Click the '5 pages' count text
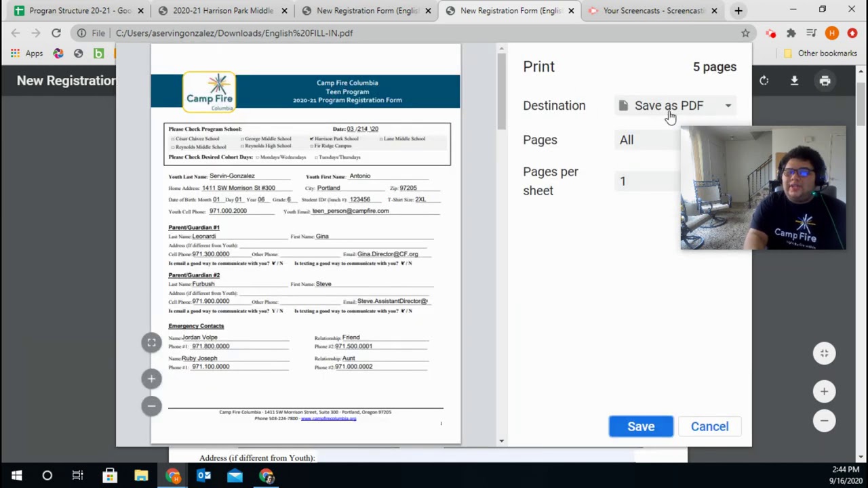The height and width of the screenshot is (488, 868). [x=715, y=66]
